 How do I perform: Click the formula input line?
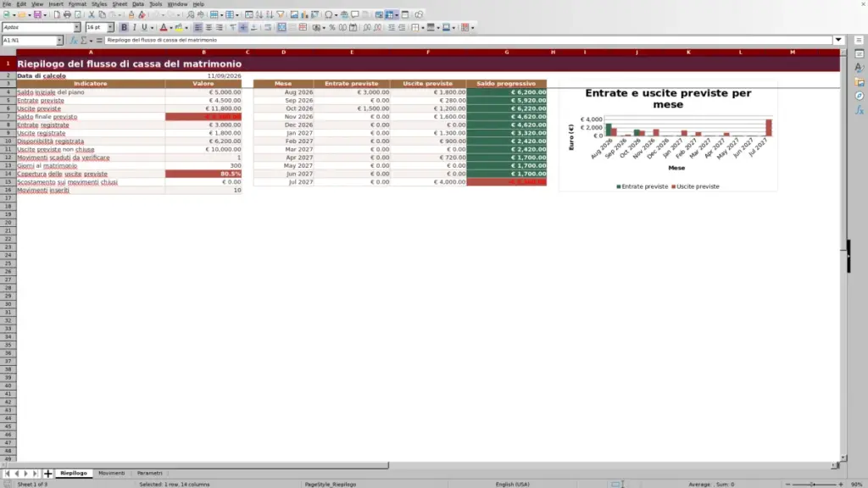pos(468,40)
